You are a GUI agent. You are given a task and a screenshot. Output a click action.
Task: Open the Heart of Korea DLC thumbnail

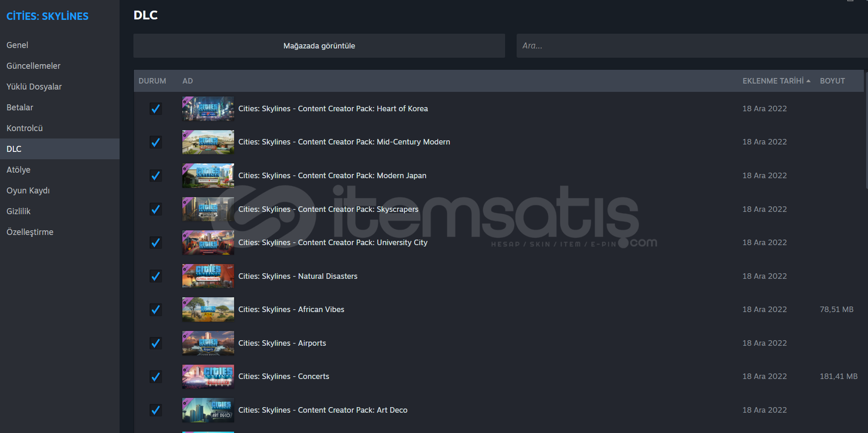(208, 108)
